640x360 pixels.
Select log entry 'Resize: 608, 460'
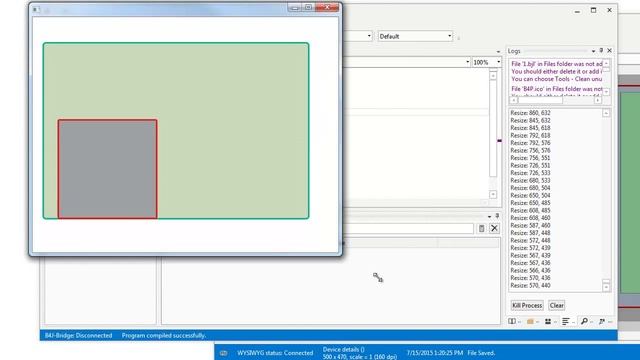pos(530,218)
